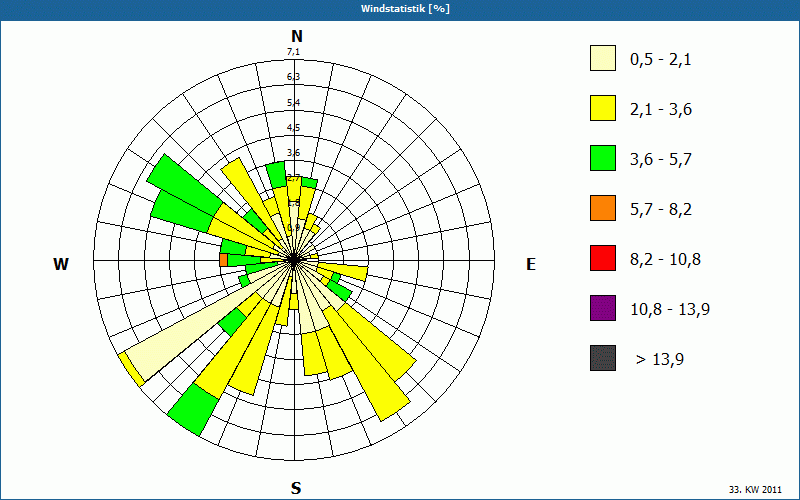The width and height of the screenshot is (800, 500).
Task: Click the legend label '5,7 - 8,2'
Action: coord(661,210)
